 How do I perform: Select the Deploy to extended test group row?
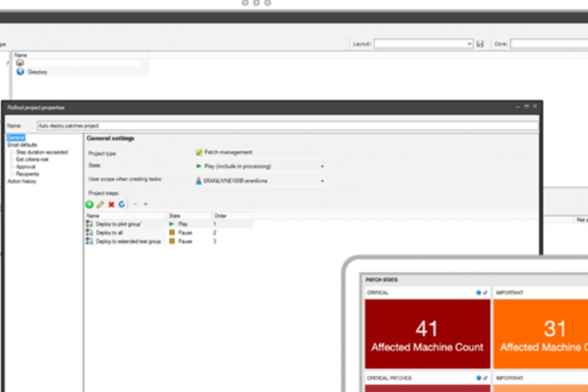[x=127, y=242]
